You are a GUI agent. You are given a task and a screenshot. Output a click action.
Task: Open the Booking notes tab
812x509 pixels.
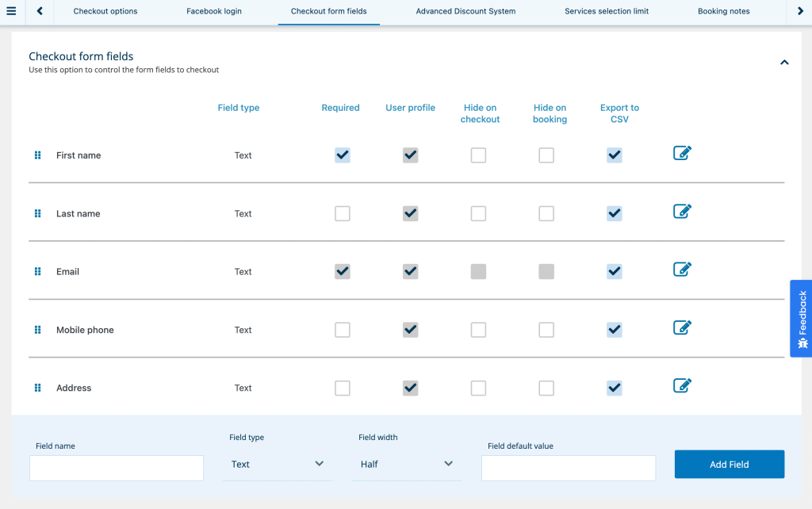[x=723, y=11]
